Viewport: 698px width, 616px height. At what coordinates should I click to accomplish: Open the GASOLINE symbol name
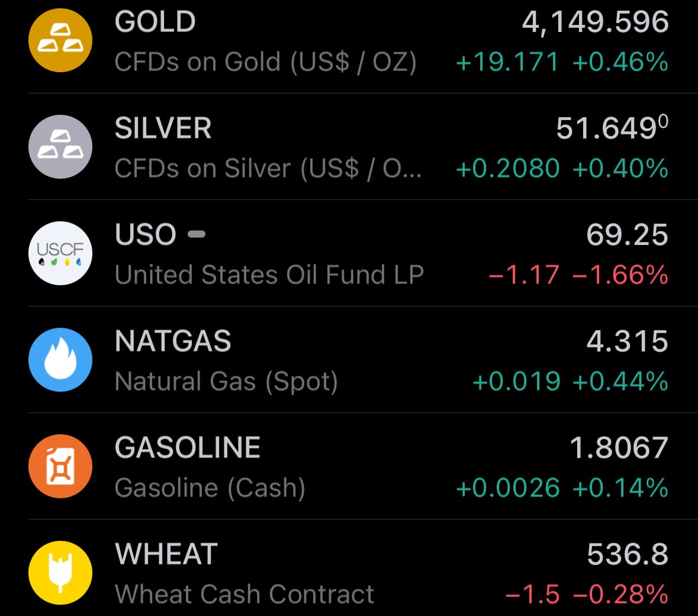188,448
